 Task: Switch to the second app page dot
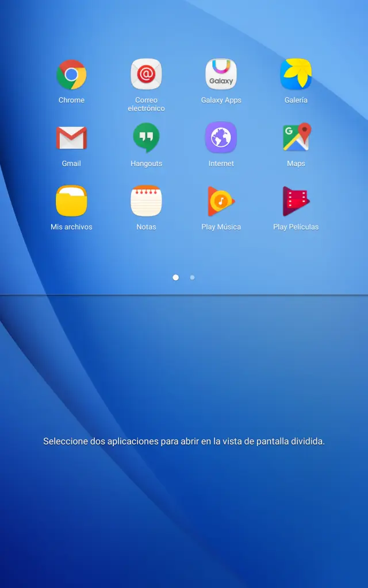[192, 277]
